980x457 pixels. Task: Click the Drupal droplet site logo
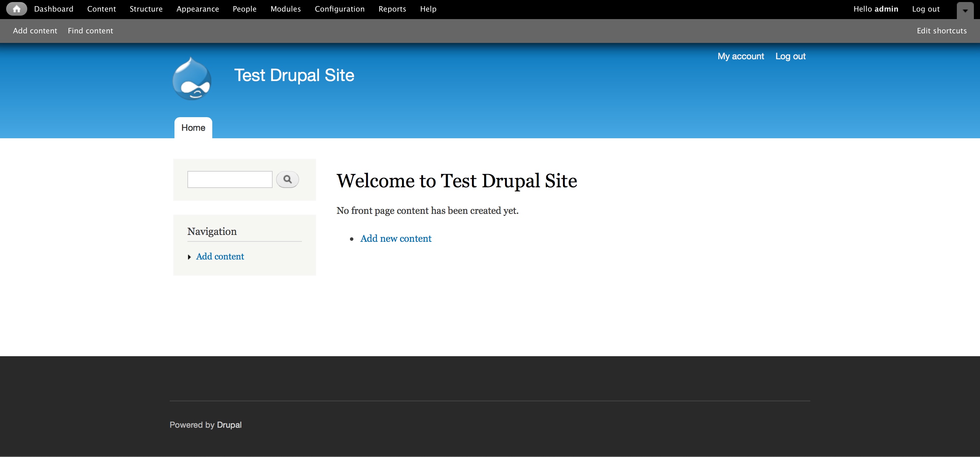[192, 78]
